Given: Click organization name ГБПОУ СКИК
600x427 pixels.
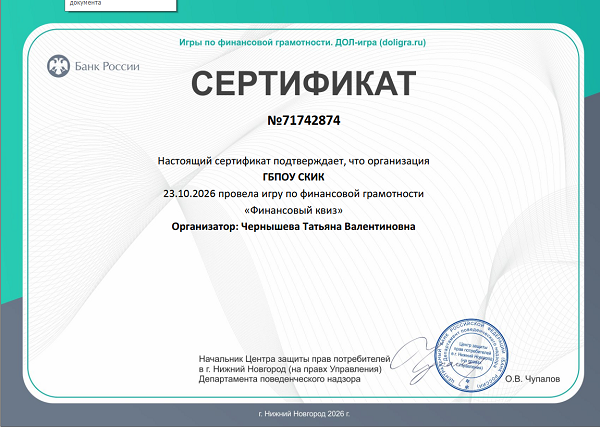Looking at the screenshot, I should pos(293,177).
